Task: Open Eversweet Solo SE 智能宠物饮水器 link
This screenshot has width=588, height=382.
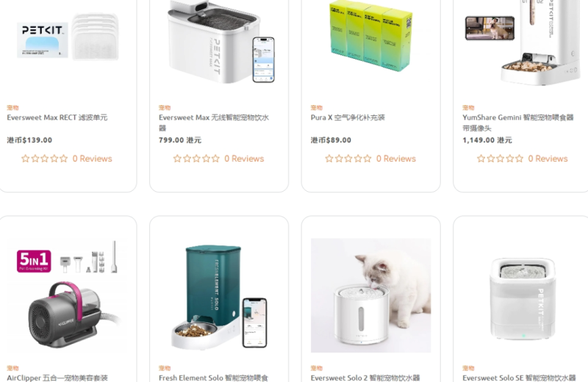Action: pos(519,378)
